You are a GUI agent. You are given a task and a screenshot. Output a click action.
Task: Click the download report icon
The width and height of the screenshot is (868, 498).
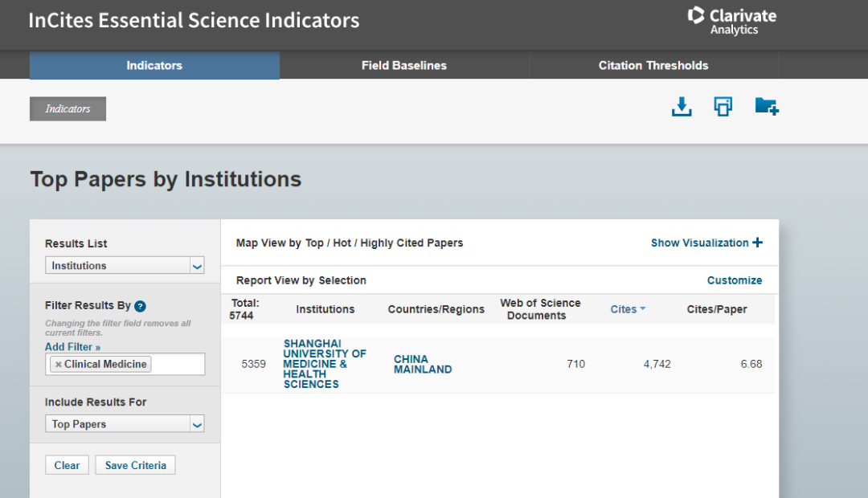tap(682, 107)
